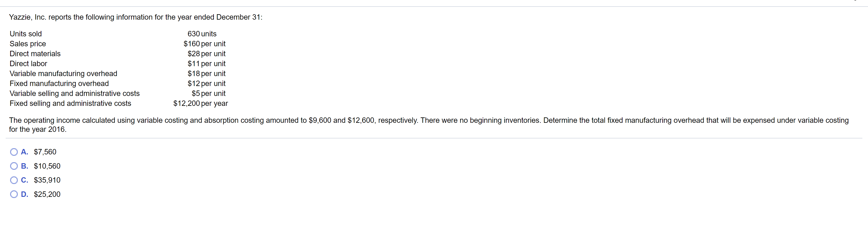Click the Variable selling and administrative costs label

coord(74,93)
